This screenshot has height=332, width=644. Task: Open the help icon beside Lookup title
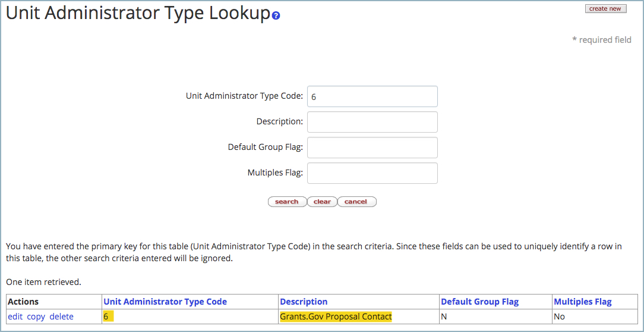pos(276,16)
